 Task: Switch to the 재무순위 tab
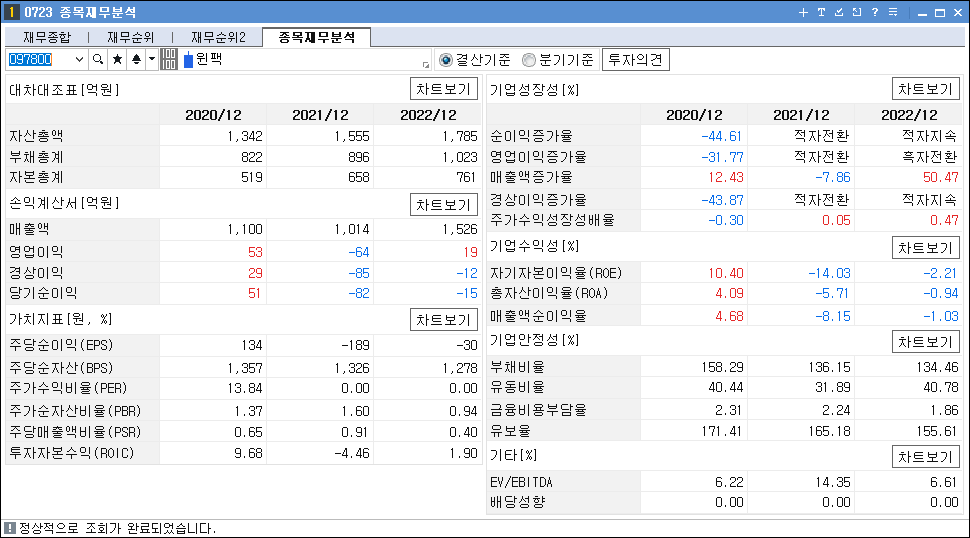[131, 38]
